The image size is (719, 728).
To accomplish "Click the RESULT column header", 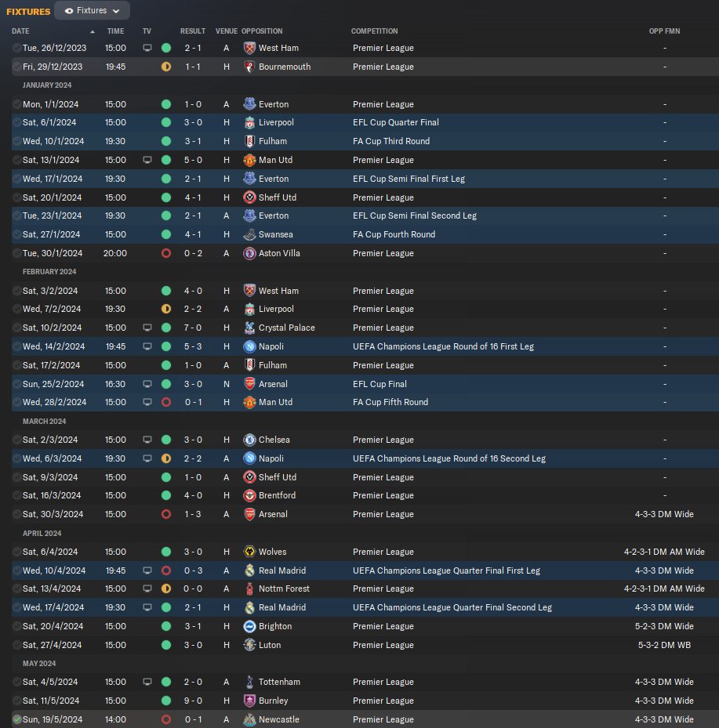I will coord(193,31).
